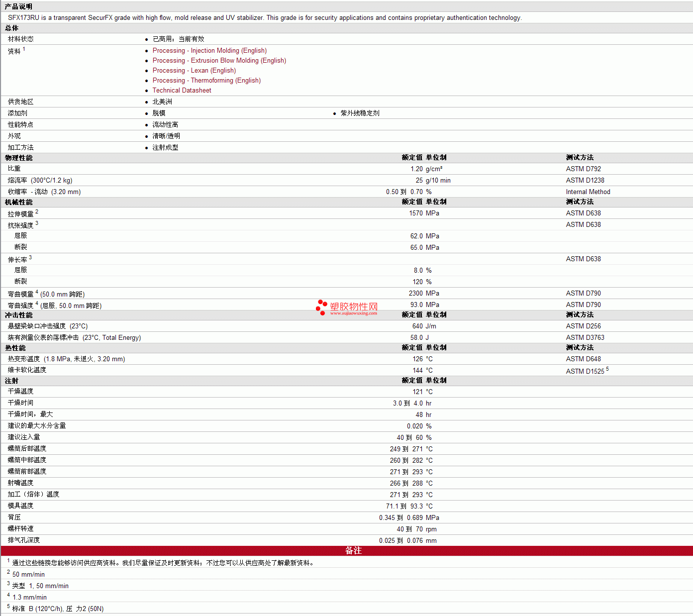Select the 比重 value 1.20
The height and width of the screenshot is (616, 693).
click(x=416, y=169)
